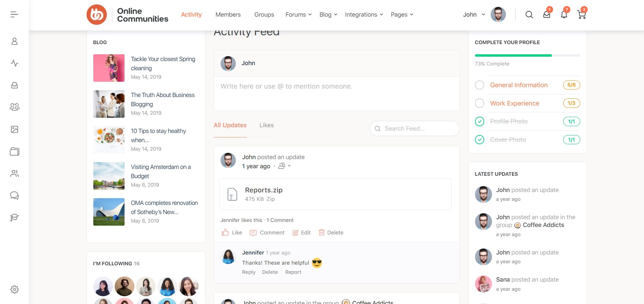Click Reply under Jennifer's comment
The height and width of the screenshot is (304, 644).
click(249, 272)
